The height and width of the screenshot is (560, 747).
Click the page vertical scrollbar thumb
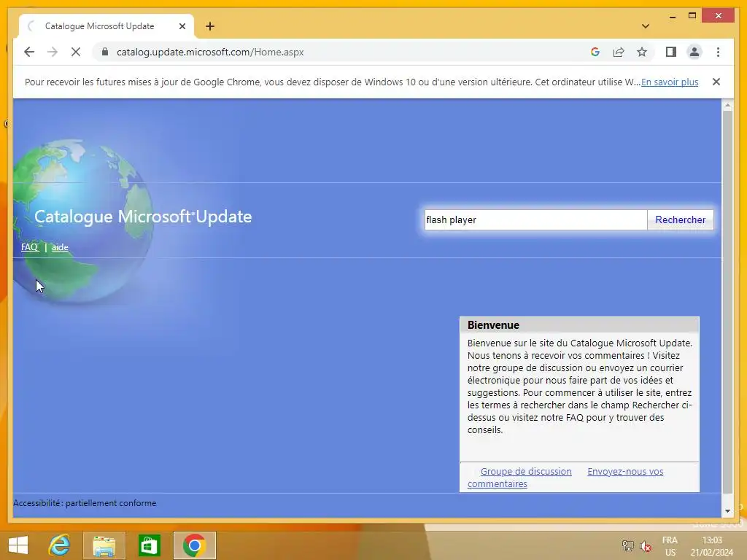[727, 303]
